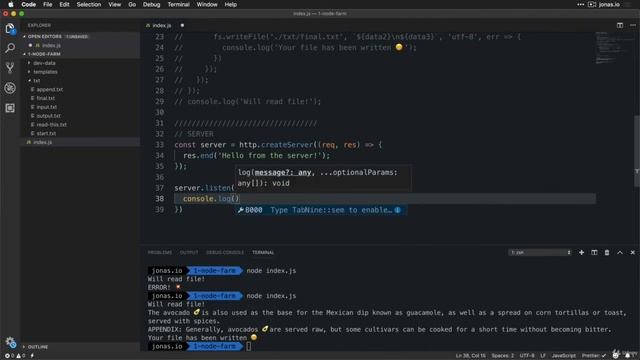
Task: Accept the 8000 TabNine suggestion
Action: [320, 210]
